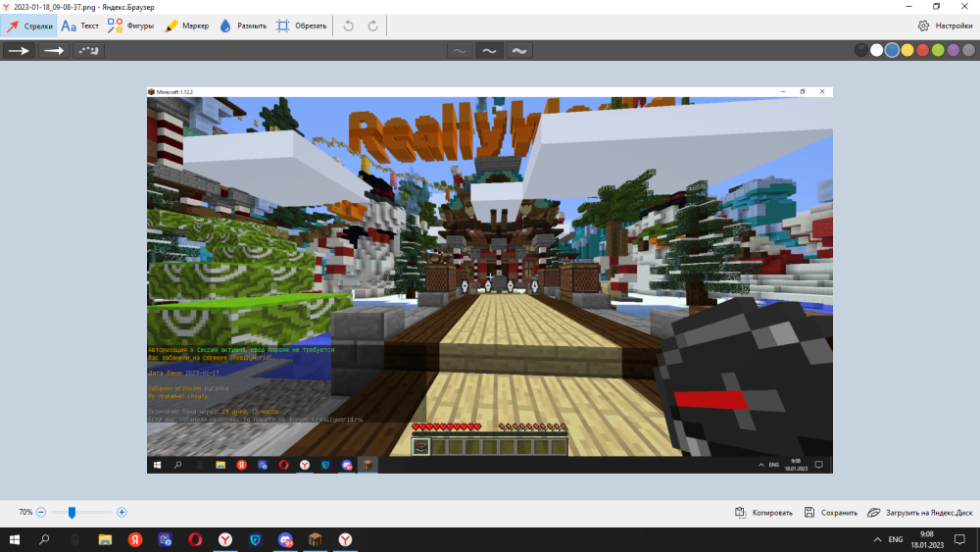This screenshot has height=552, width=980.
Task: Select the Стрелки arrows tool
Action: (x=28, y=25)
